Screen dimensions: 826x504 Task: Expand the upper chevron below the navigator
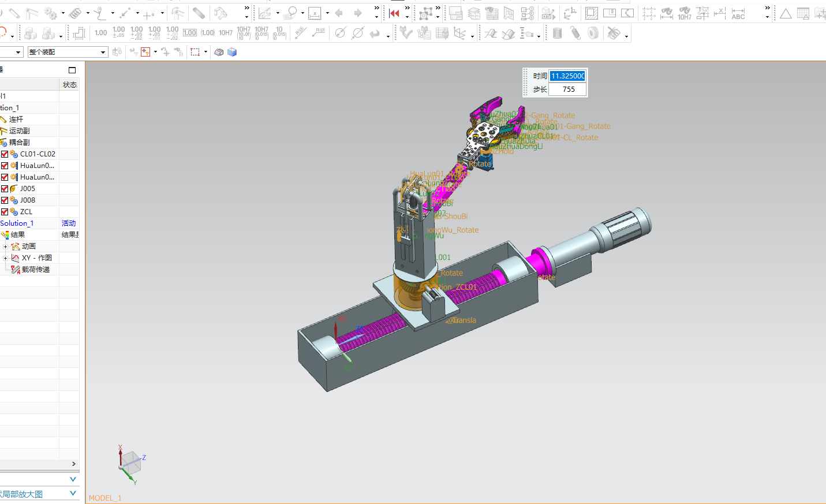73,479
